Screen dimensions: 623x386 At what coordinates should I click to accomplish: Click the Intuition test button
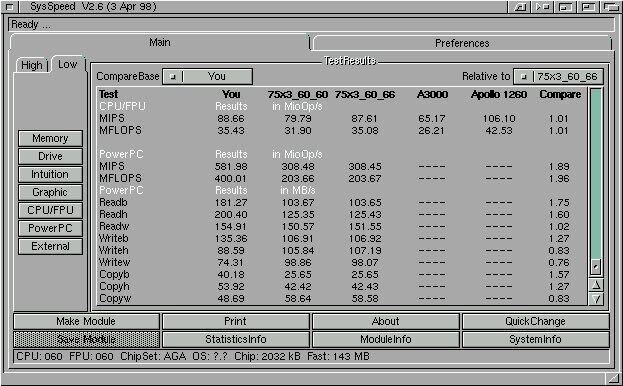tap(50, 174)
